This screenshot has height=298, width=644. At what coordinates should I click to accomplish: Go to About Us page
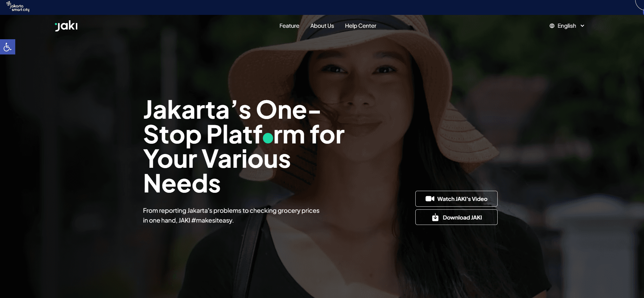point(322,26)
